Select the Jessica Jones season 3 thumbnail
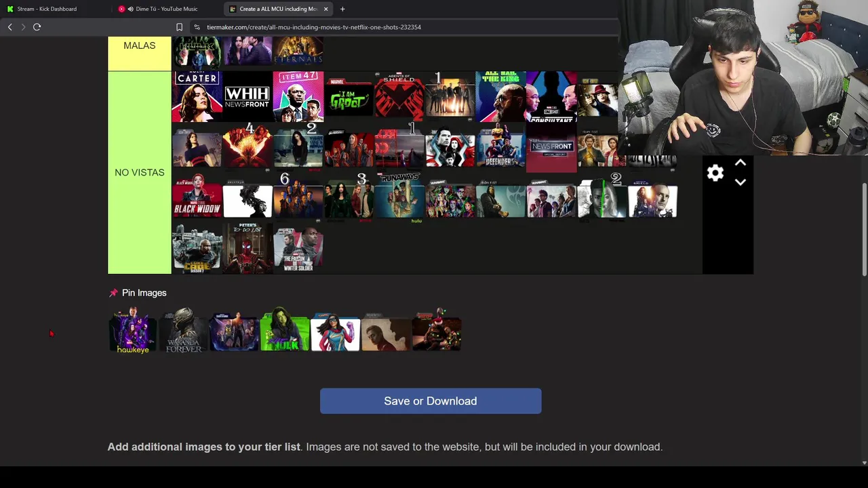The image size is (868, 488). pyautogui.click(x=349, y=198)
